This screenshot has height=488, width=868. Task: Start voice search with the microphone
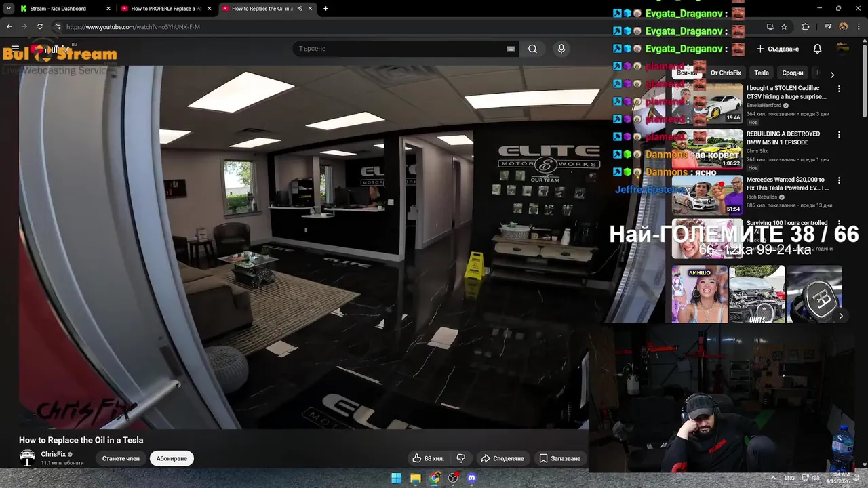[561, 49]
